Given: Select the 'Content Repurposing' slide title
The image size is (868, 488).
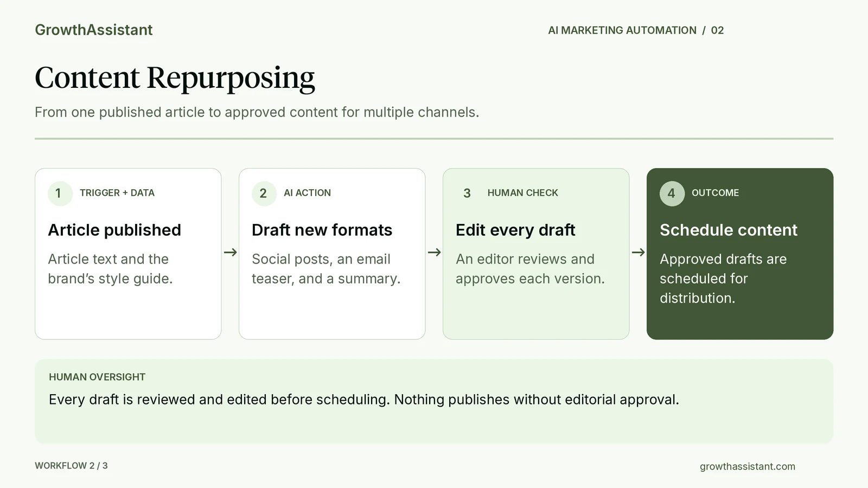Looking at the screenshot, I should click(x=175, y=78).
